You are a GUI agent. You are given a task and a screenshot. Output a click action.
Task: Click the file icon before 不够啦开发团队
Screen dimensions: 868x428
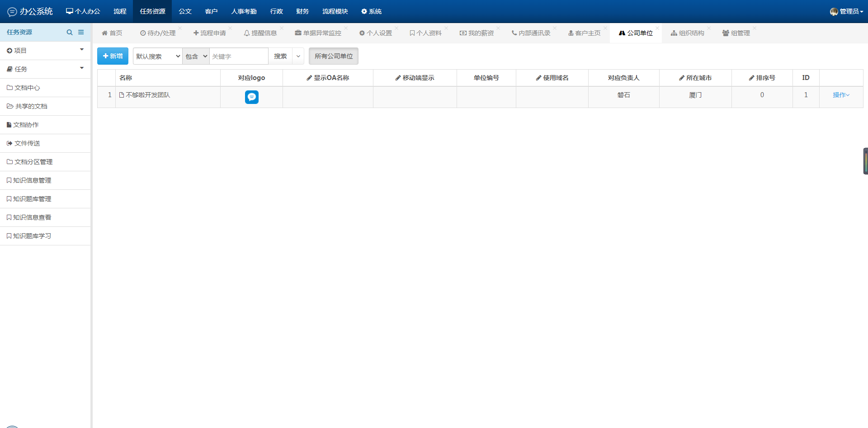122,95
